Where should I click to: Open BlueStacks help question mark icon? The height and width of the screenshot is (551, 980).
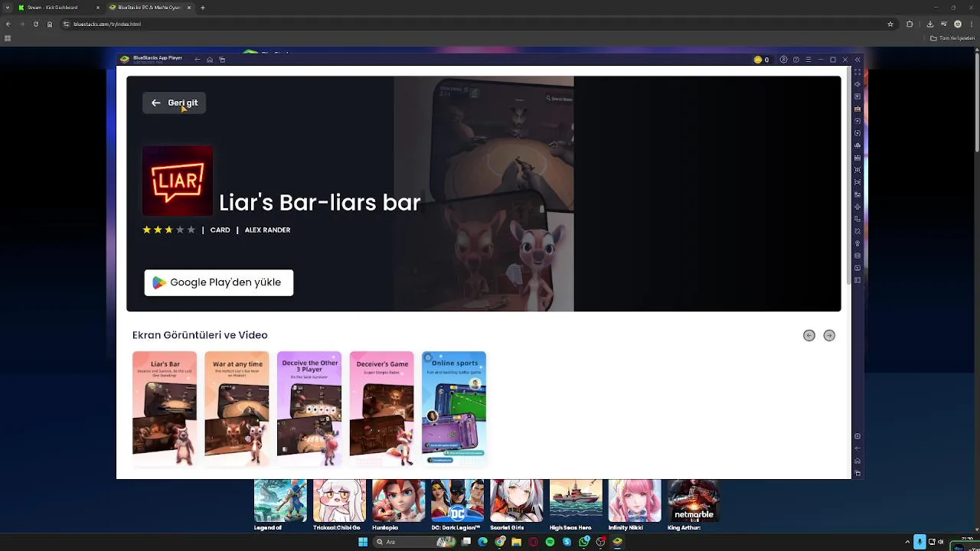pyautogui.click(x=796, y=60)
